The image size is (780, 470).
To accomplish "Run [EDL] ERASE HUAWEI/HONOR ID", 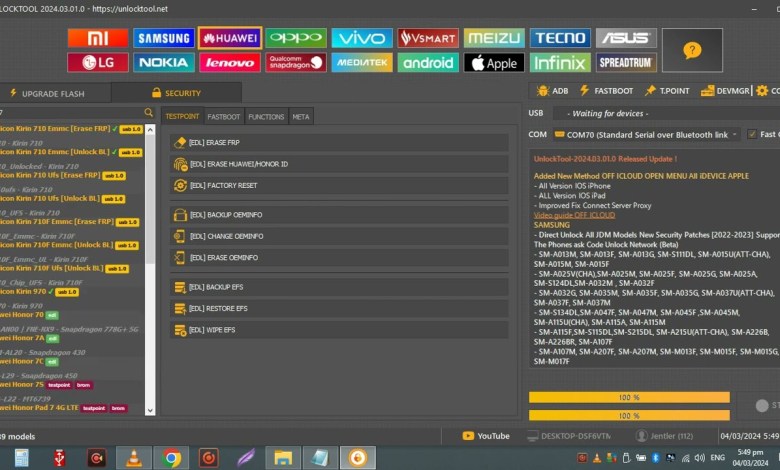I will 339,164.
